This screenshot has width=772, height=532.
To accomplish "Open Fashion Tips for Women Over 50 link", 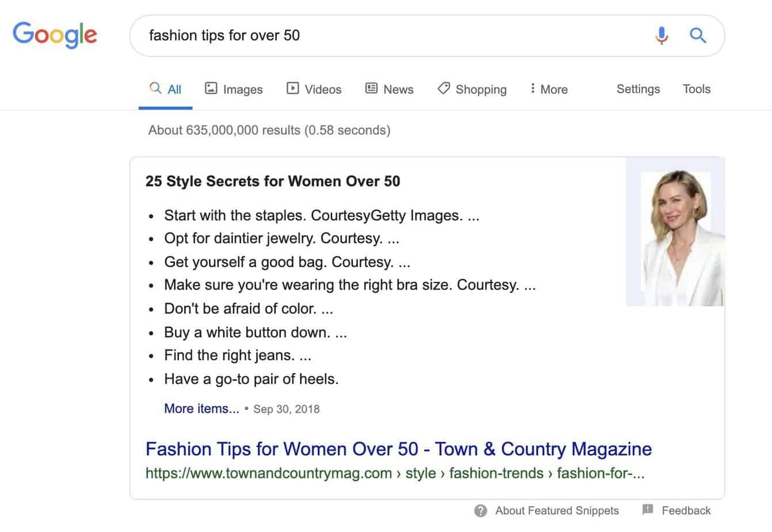I will (x=398, y=449).
